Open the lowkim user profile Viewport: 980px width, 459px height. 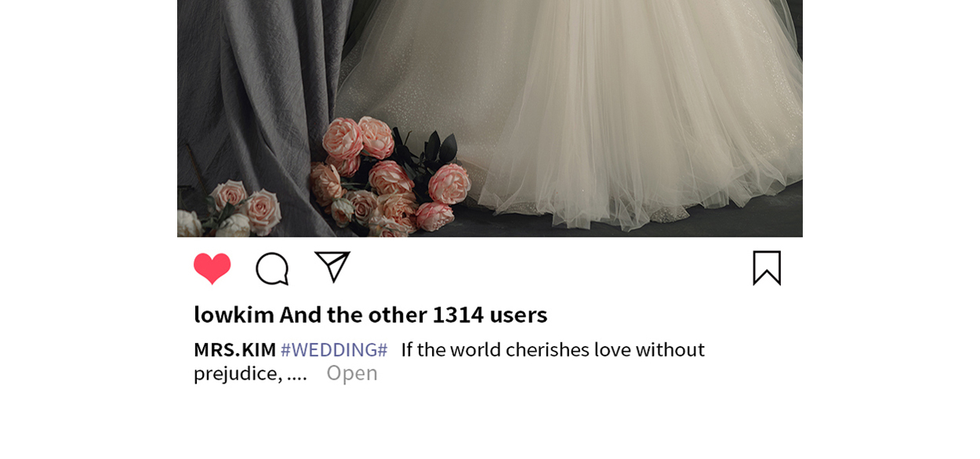click(x=234, y=315)
